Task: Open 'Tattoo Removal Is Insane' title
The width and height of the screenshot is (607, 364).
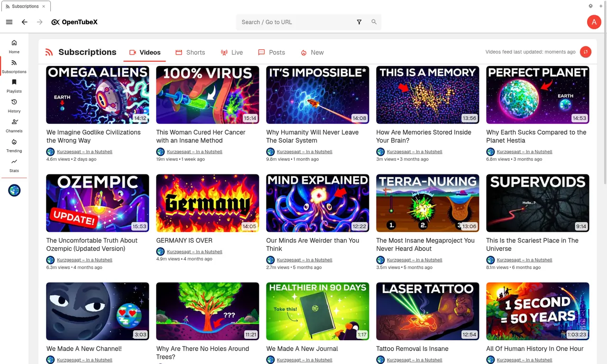Action: coord(412,349)
